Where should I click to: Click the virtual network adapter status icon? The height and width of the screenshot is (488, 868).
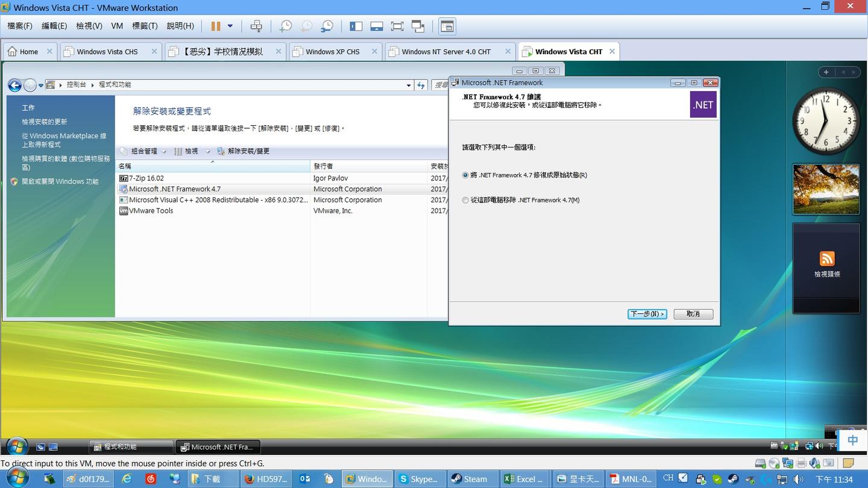tap(788, 463)
